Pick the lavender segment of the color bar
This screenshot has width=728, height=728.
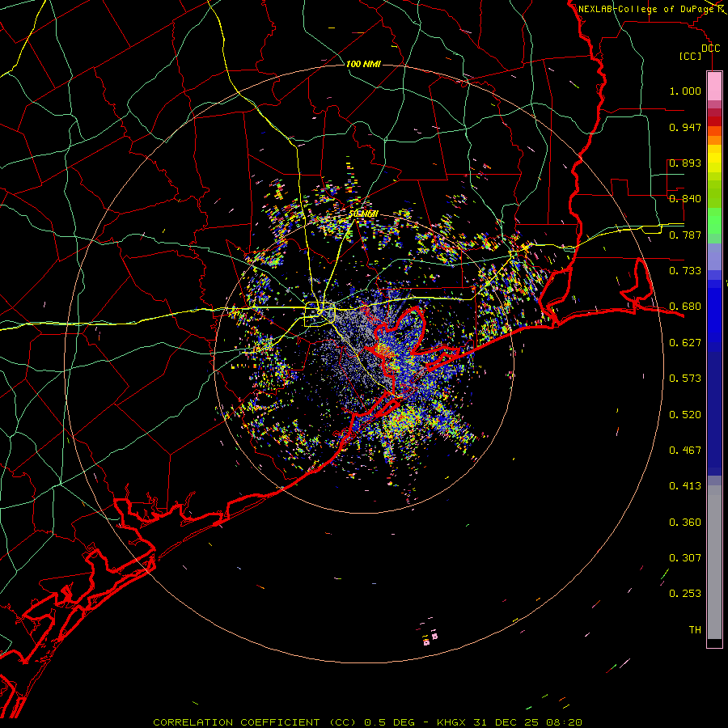(714, 256)
